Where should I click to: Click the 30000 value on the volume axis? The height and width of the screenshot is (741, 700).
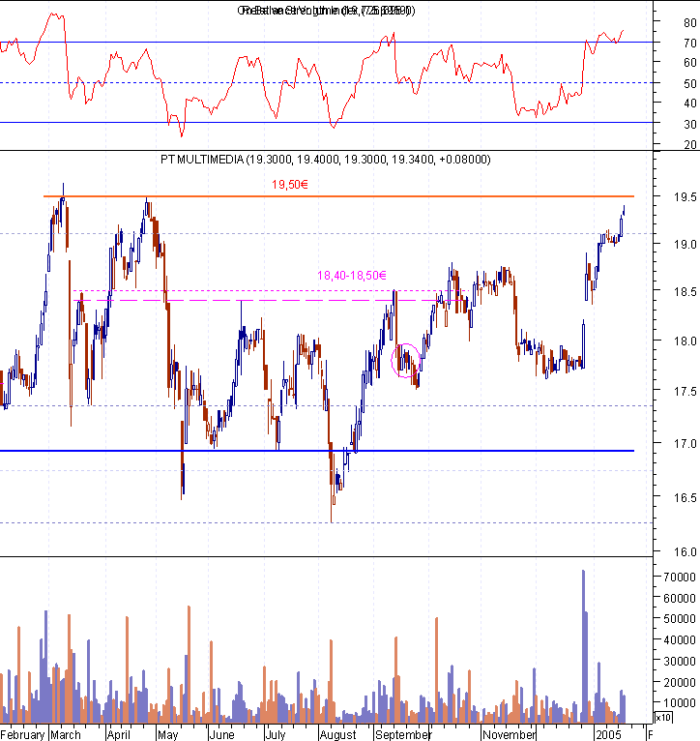[x=680, y=661]
